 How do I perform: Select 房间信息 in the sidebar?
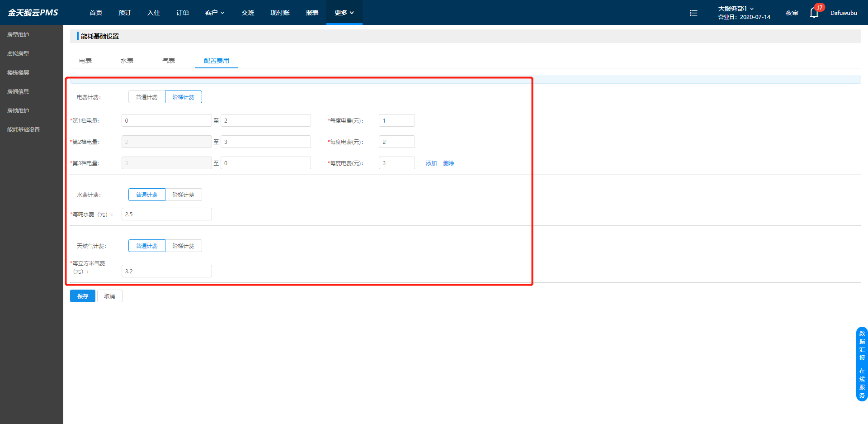[18, 92]
